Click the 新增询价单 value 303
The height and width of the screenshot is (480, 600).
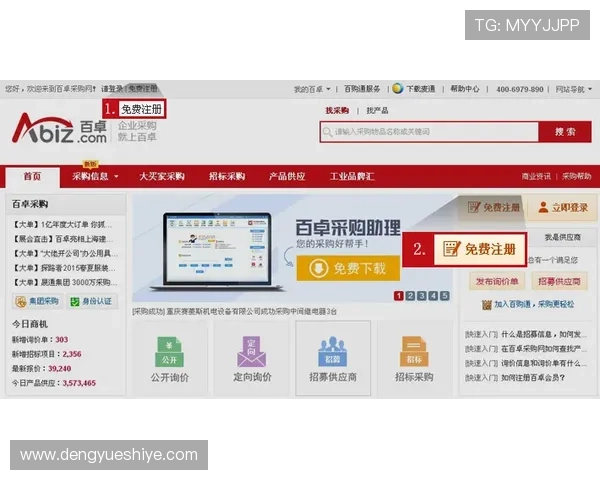click(x=62, y=340)
